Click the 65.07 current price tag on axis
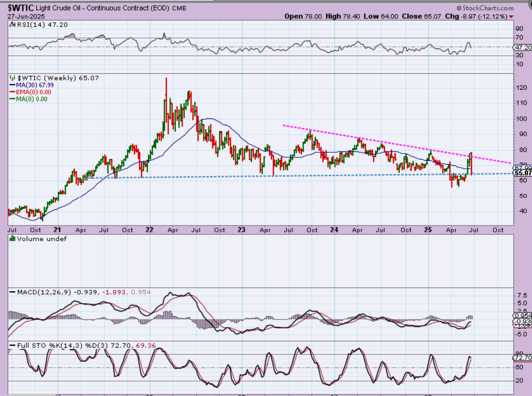The height and width of the screenshot is (396, 532). click(522, 173)
